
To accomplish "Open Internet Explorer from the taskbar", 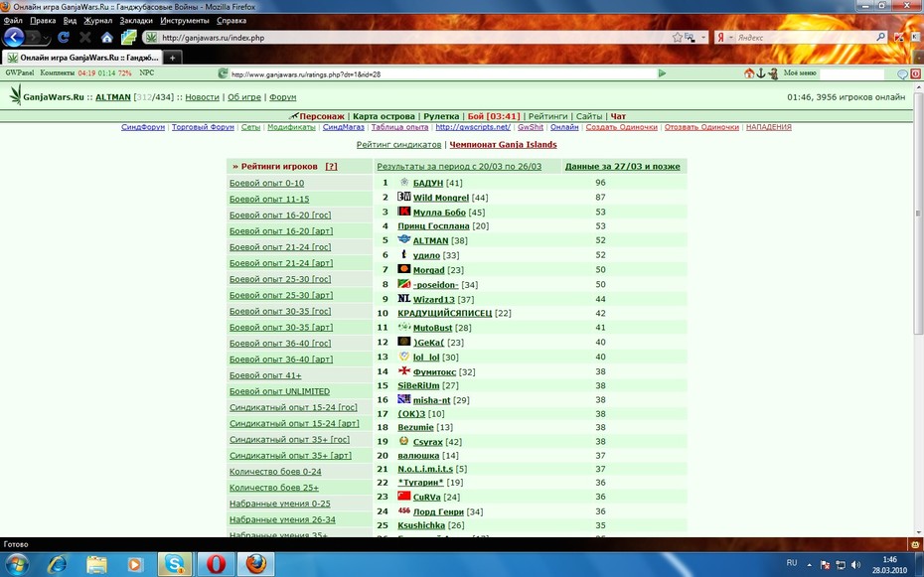I will [x=58, y=565].
